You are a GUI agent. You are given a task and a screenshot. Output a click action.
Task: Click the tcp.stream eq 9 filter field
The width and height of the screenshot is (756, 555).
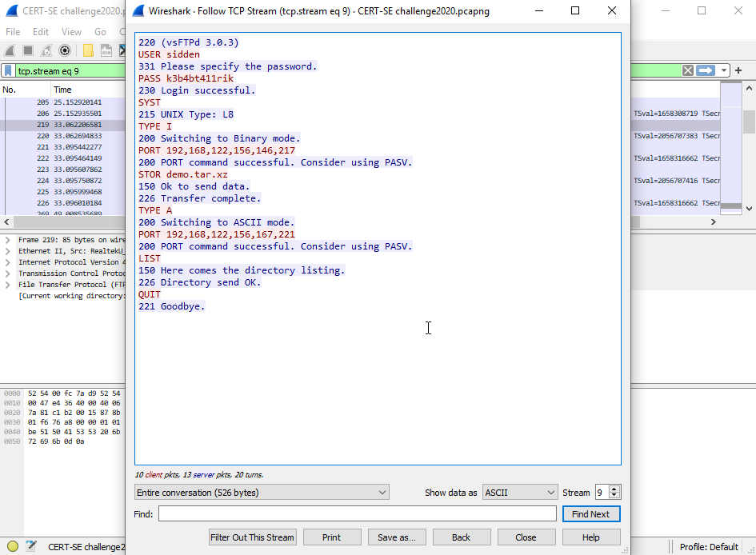[70, 71]
